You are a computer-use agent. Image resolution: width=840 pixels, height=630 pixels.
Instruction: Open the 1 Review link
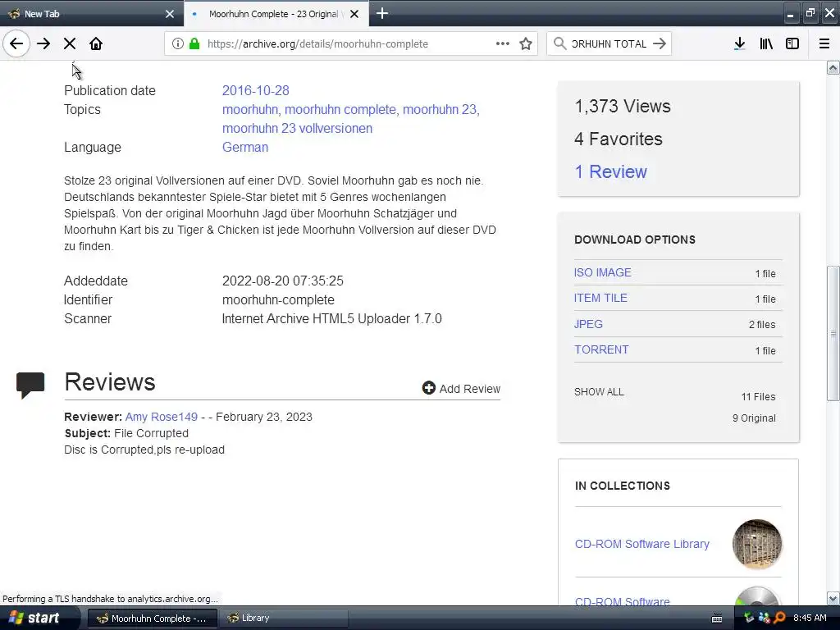pos(610,172)
